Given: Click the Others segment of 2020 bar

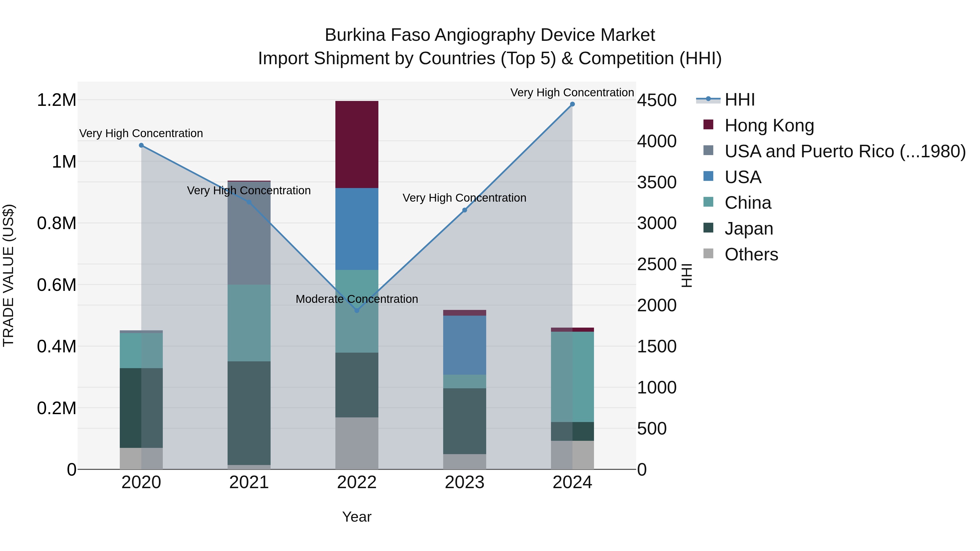Looking at the screenshot, I should click(141, 458).
